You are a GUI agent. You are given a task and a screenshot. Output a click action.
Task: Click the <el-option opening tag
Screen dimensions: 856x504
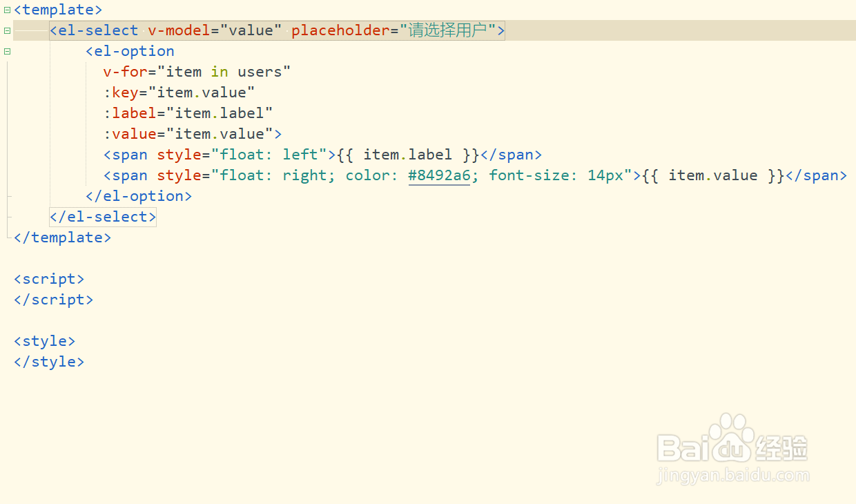click(130, 51)
